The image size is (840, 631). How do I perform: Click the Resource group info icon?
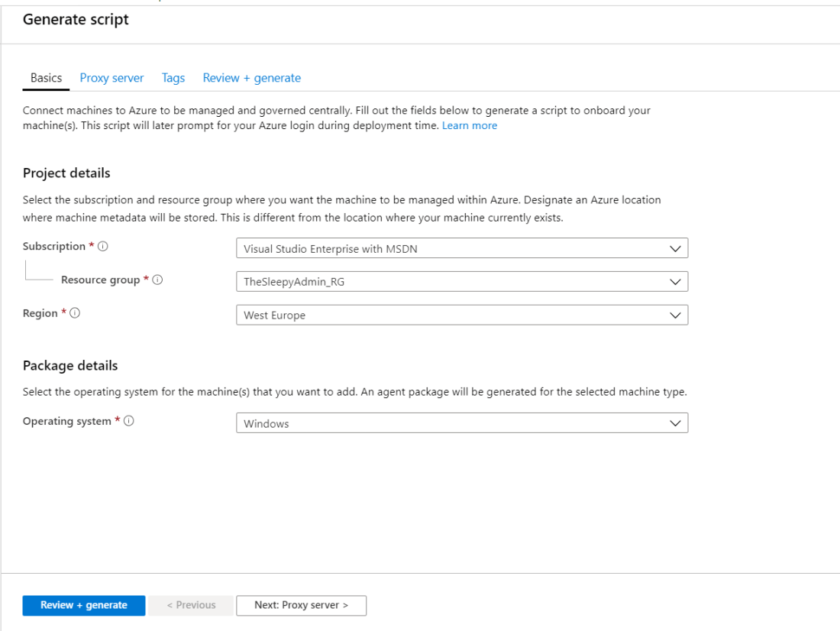(x=158, y=280)
